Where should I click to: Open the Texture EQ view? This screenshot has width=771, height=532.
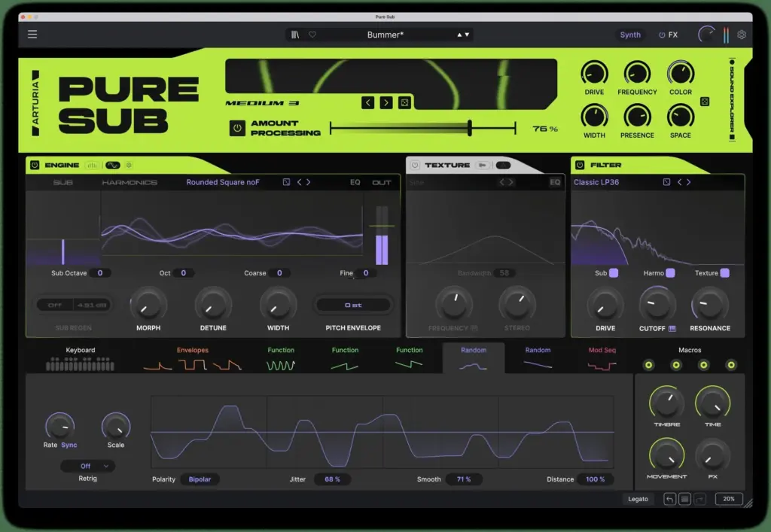coord(555,182)
